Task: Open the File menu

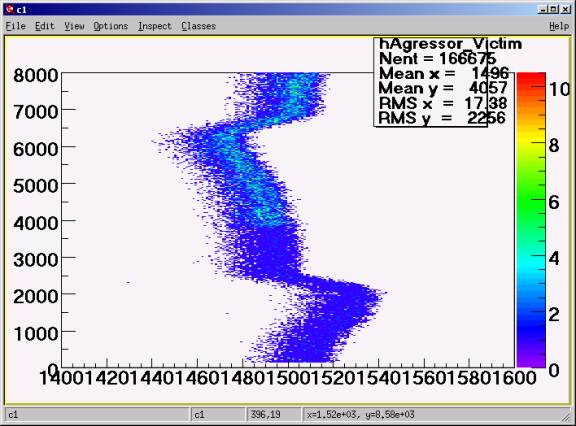Action: [x=15, y=26]
